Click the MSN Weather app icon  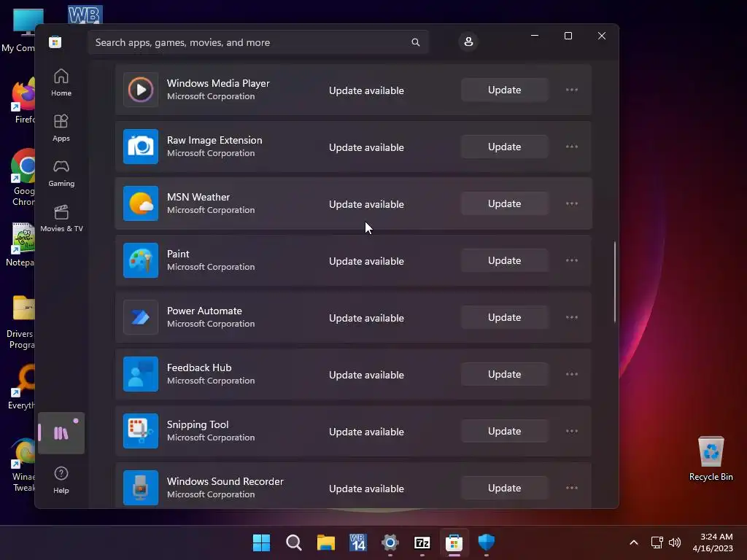click(x=141, y=203)
